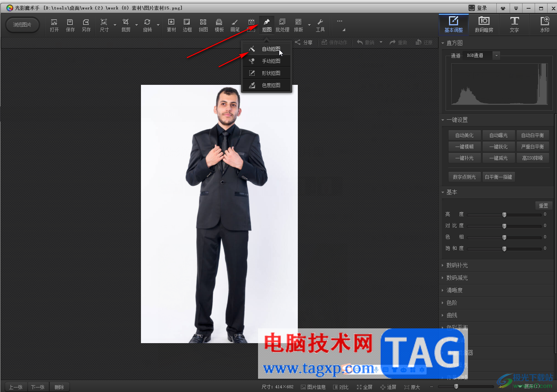Click the 浏览图片 button
Viewport: 557px width, 392px height.
point(22,25)
